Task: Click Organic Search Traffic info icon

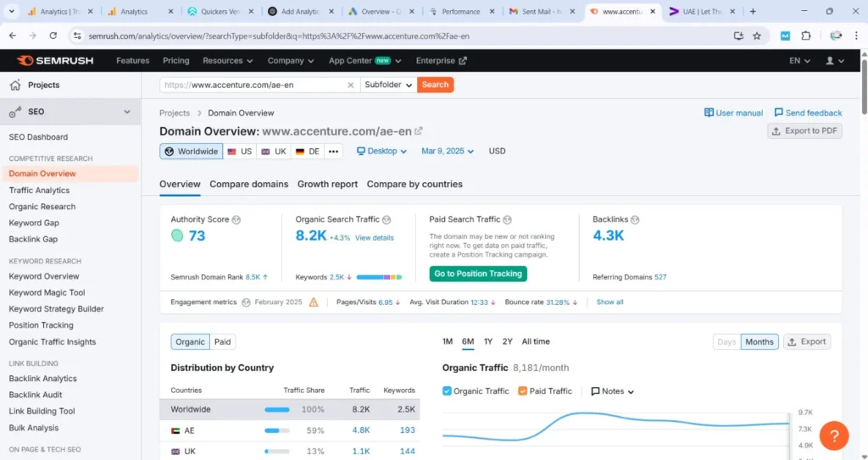Action: 387,219
